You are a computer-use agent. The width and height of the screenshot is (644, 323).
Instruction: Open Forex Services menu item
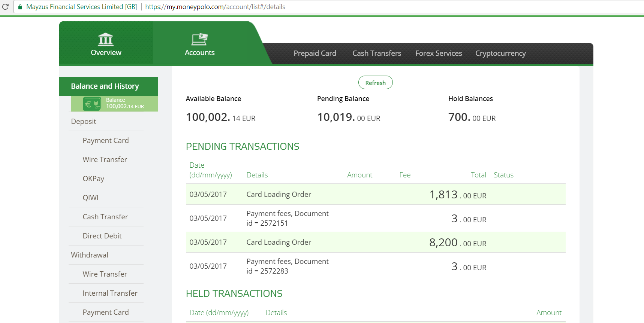point(439,53)
